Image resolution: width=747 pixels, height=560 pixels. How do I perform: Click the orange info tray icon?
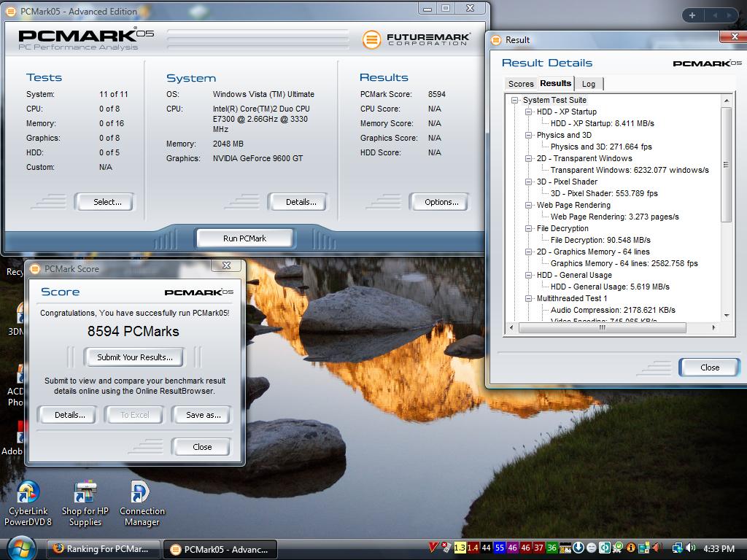pyautogui.click(x=631, y=548)
